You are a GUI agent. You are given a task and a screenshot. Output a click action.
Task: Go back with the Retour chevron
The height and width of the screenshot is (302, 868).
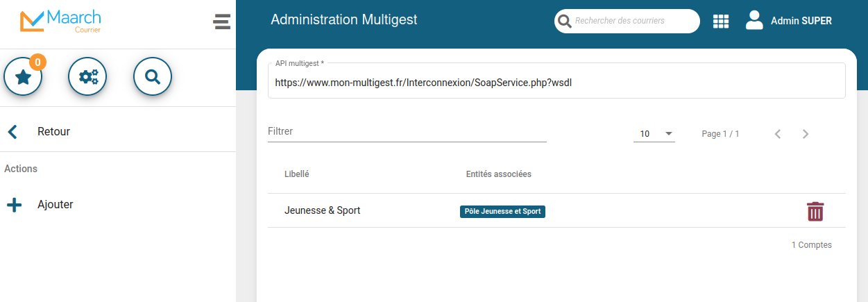pyautogui.click(x=12, y=132)
